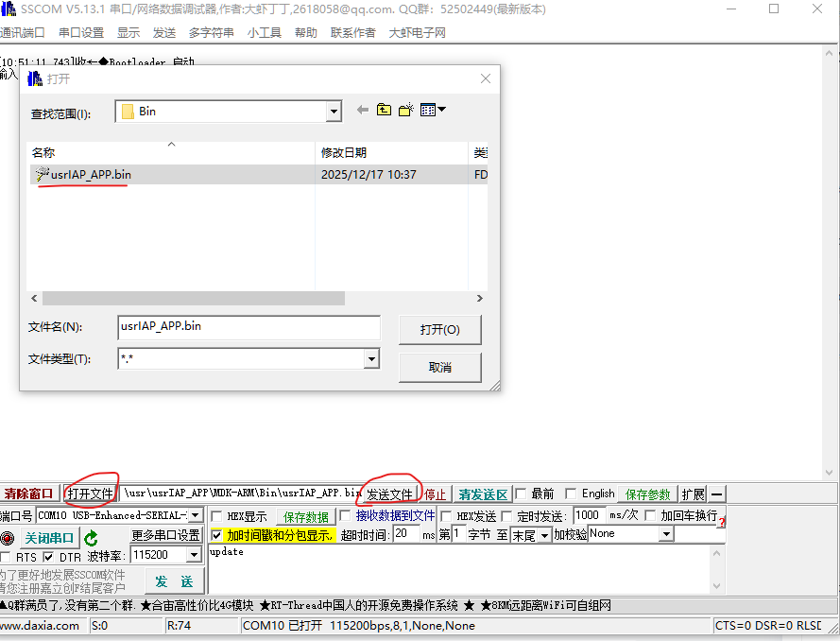Click the 定时发送 1000 ms interval field

[589, 515]
